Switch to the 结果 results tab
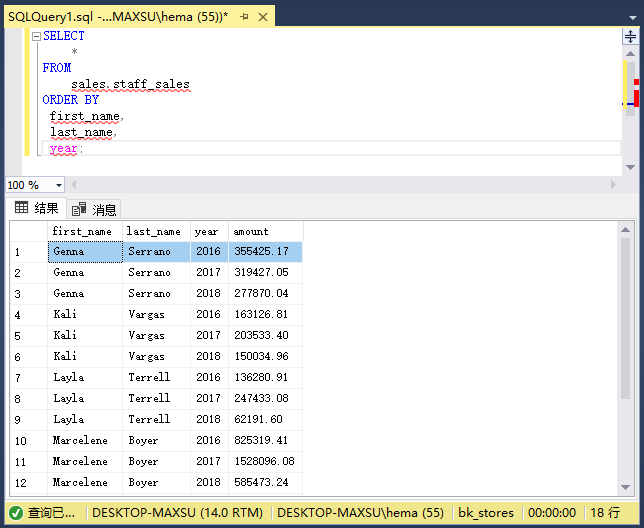This screenshot has width=644, height=528. (36, 208)
